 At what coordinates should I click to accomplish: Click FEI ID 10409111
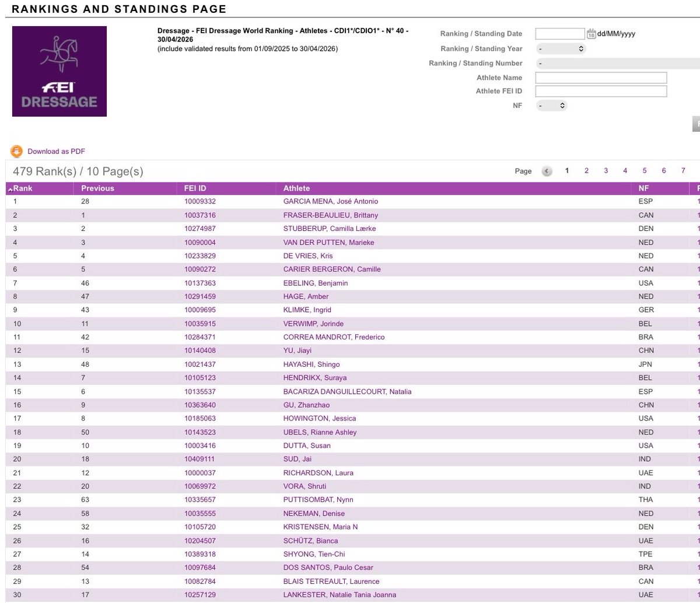[200, 460]
